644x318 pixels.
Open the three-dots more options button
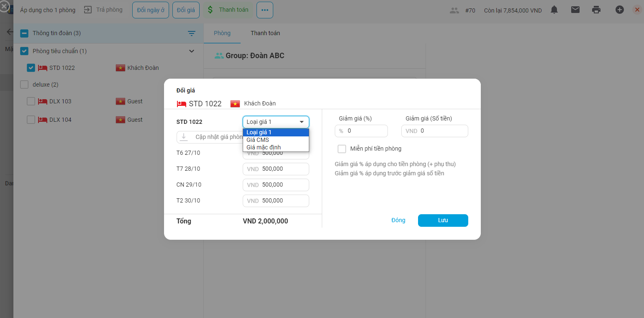[265, 10]
